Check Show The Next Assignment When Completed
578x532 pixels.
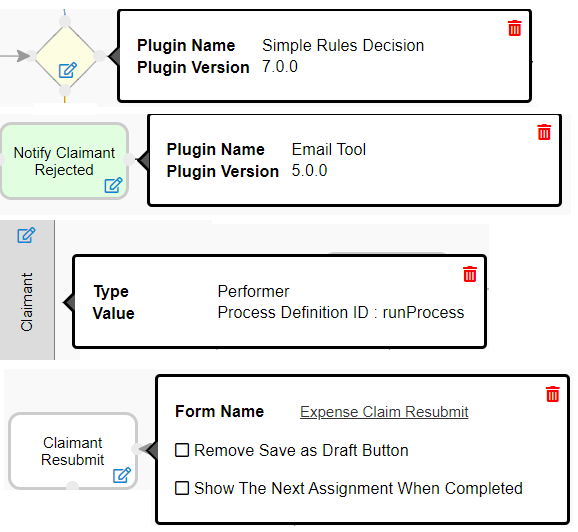pos(182,488)
